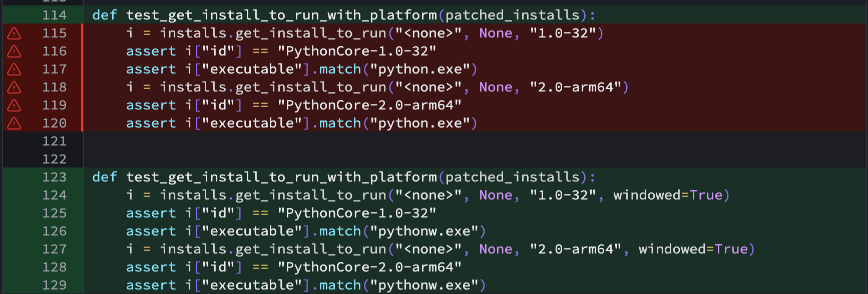Click get_install_to_run on line 118
868x294 pixels.
(311, 87)
